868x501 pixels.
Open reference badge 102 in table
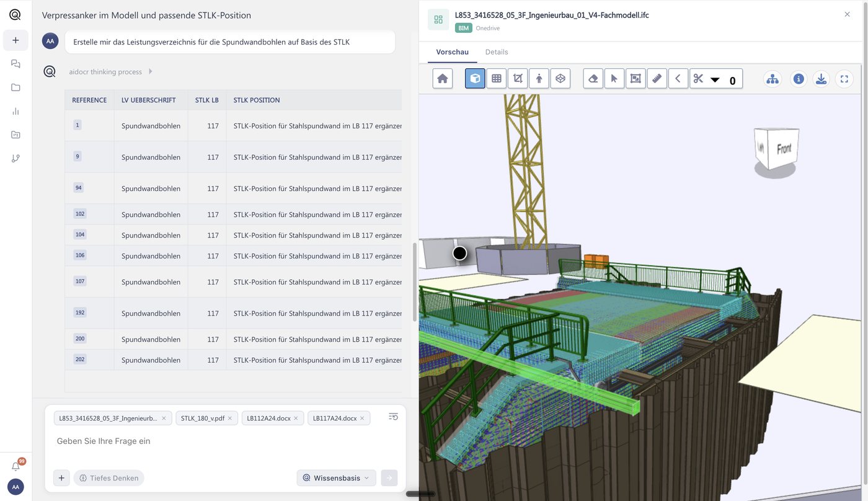coord(80,214)
